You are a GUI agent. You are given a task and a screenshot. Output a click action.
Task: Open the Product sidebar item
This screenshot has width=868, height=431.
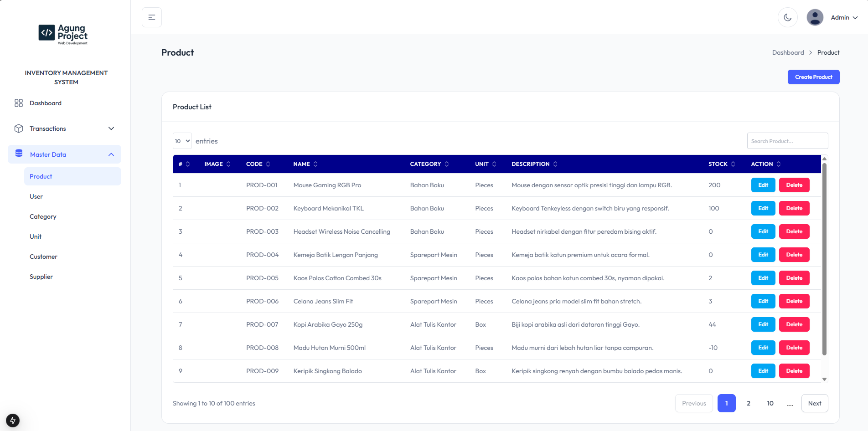click(x=72, y=176)
